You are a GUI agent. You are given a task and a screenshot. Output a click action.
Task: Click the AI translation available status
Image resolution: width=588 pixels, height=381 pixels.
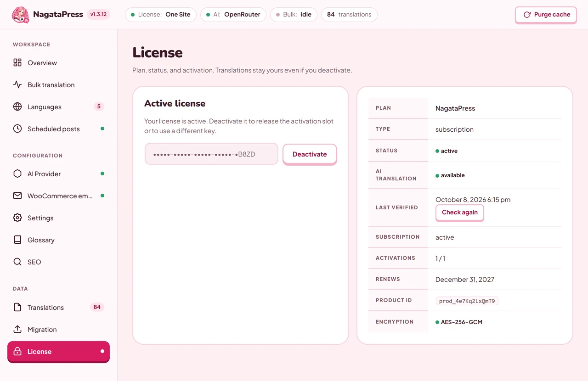(x=450, y=175)
